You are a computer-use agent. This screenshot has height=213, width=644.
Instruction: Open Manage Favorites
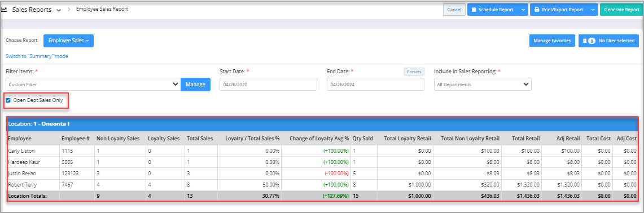point(553,41)
